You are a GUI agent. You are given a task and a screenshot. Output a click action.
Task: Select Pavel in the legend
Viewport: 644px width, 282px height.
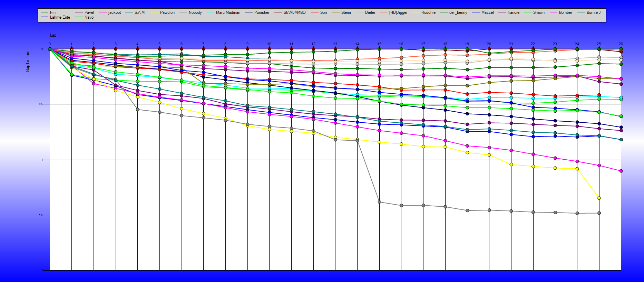[x=85, y=12]
